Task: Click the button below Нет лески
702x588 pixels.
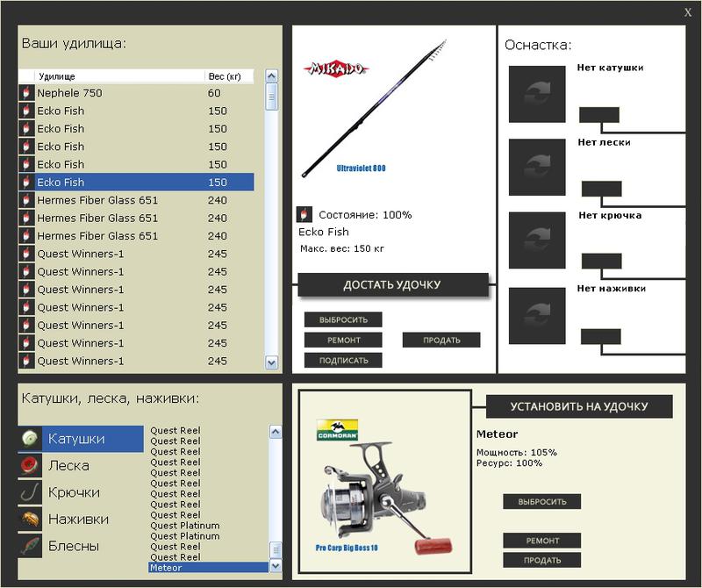Action: [x=601, y=189]
